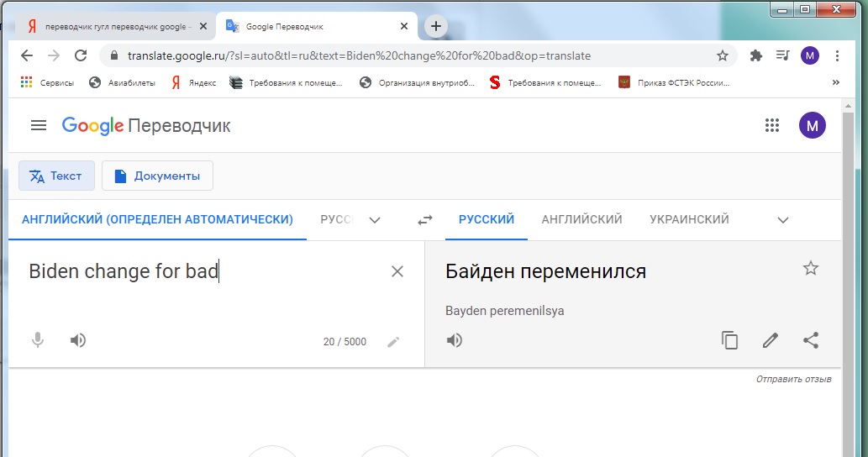Open the Google apps grid
This screenshot has height=457, width=868.
(772, 126)
